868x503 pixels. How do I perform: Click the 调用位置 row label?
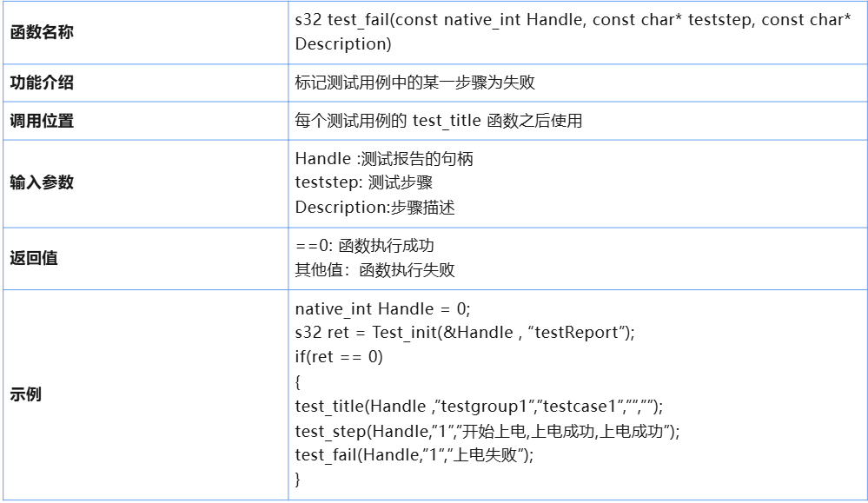click(x=42, y=121)
